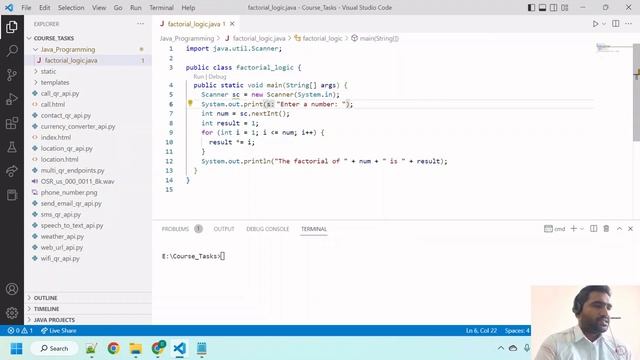Click the Run code lens above main
Screen dimensions: 640x360
pos(198,77)
